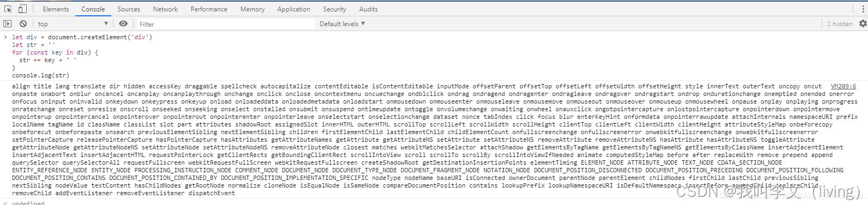Image resolution: width=868 pixels, height=205 pixels.
Task: Focus the Filter input field
Action: pyautogui.click(x=225, y=24)
